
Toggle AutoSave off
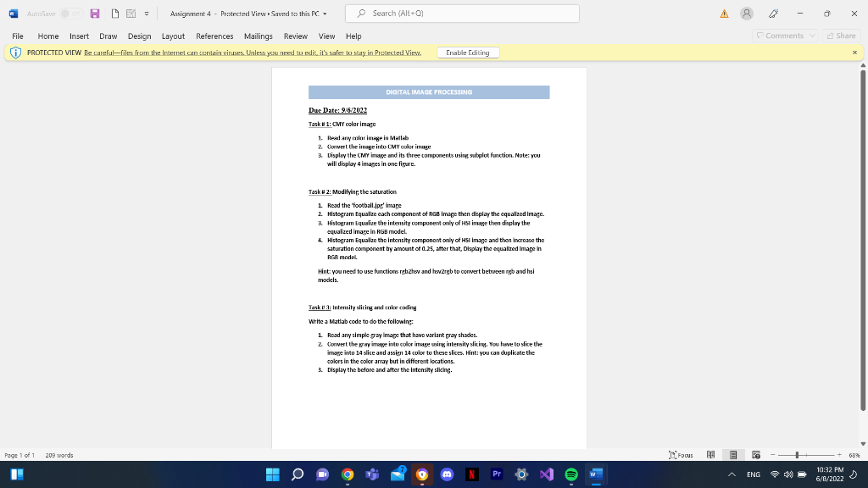pos(69,13)
